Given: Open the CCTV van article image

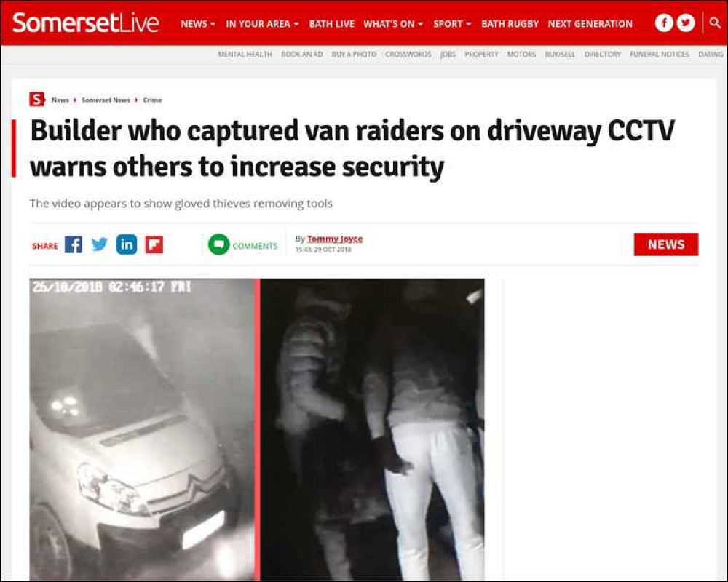Looking at the screenshot, I should pyautogui.click(x=257, y=429).
